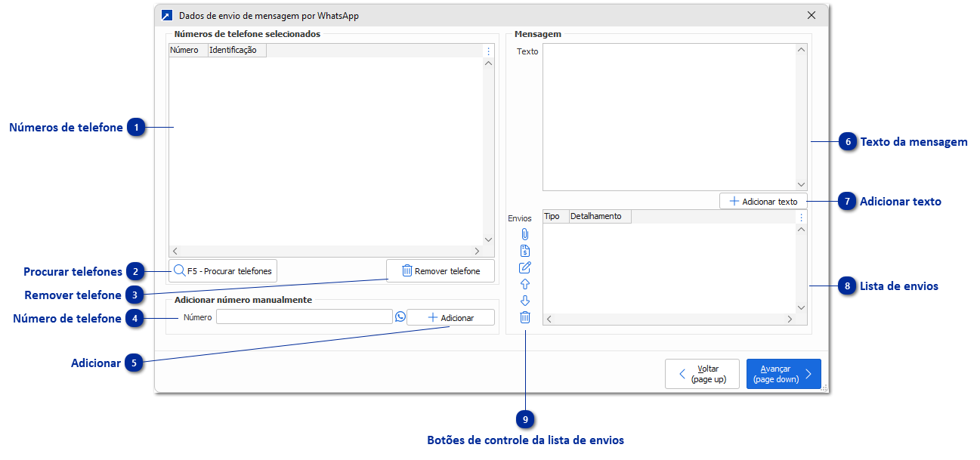Click Avançar (page down) button
Viewport: 980px width, 460px height.
(784, 374)
